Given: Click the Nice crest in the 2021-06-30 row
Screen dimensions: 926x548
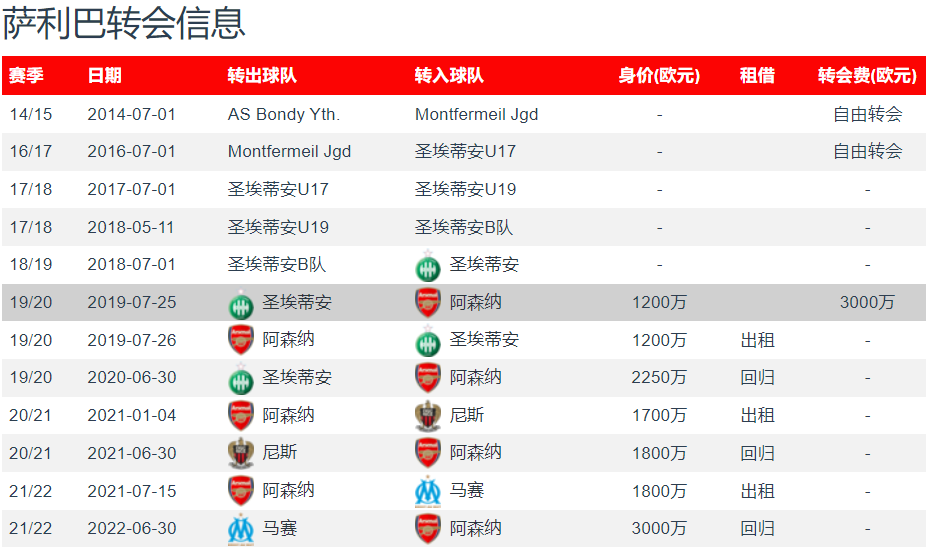Looking at the screenshot, I should click(241, 453).
